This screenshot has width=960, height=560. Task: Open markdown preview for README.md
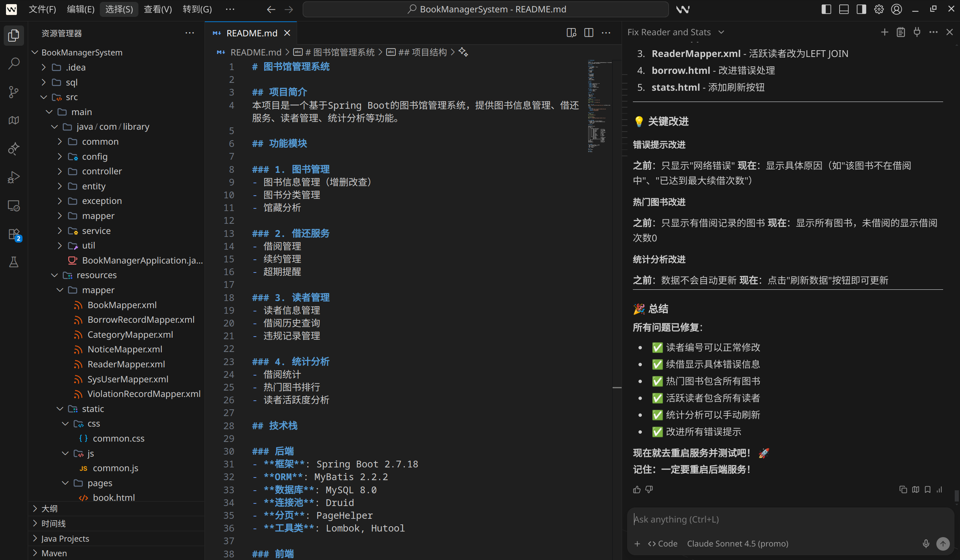tap(571, 33)
